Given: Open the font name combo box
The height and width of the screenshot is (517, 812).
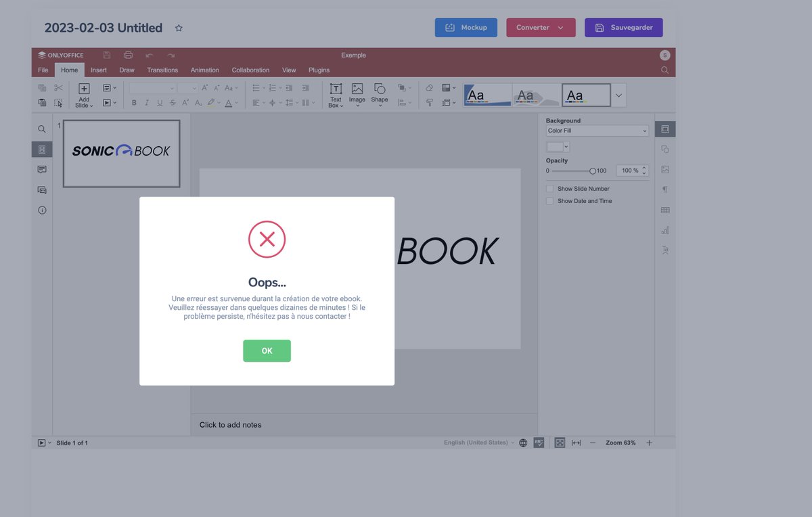Looking at the screenshot, I should point(152,88).
